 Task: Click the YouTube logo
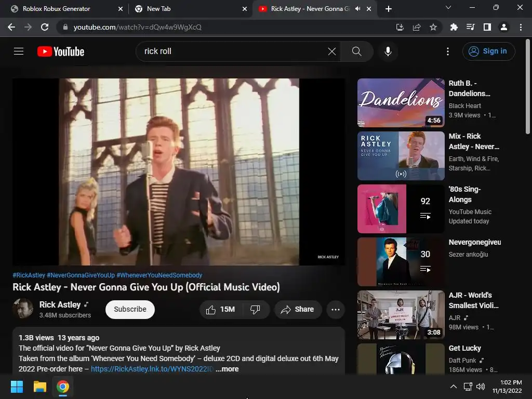pos(61,51)
